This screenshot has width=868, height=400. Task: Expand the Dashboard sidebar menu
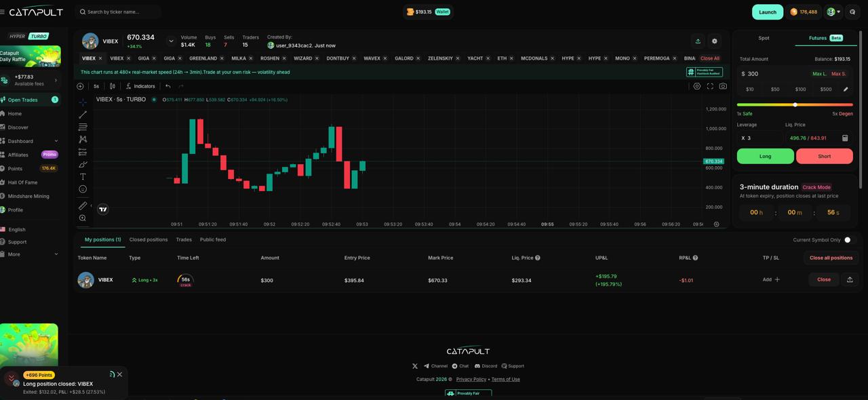point(56,141)
